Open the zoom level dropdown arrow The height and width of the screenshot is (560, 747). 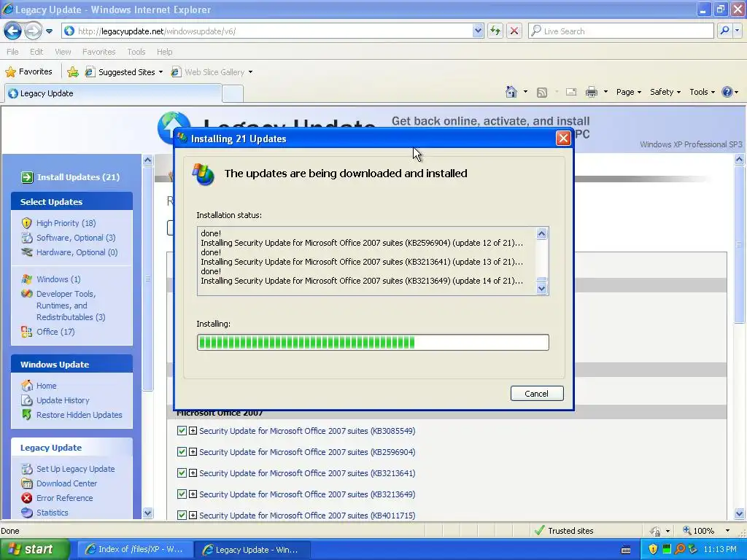pyautogui.click(x=727, y=531)
